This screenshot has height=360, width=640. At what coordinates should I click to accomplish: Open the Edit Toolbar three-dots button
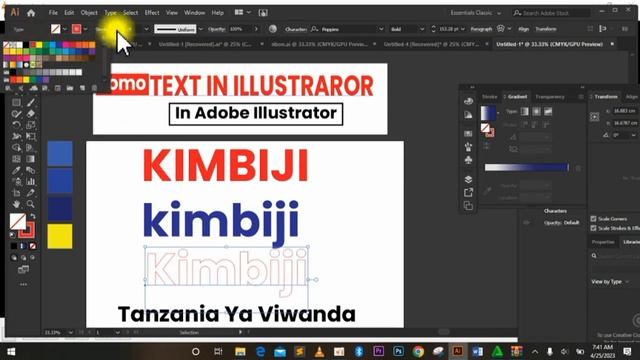[x=23, y=284]
